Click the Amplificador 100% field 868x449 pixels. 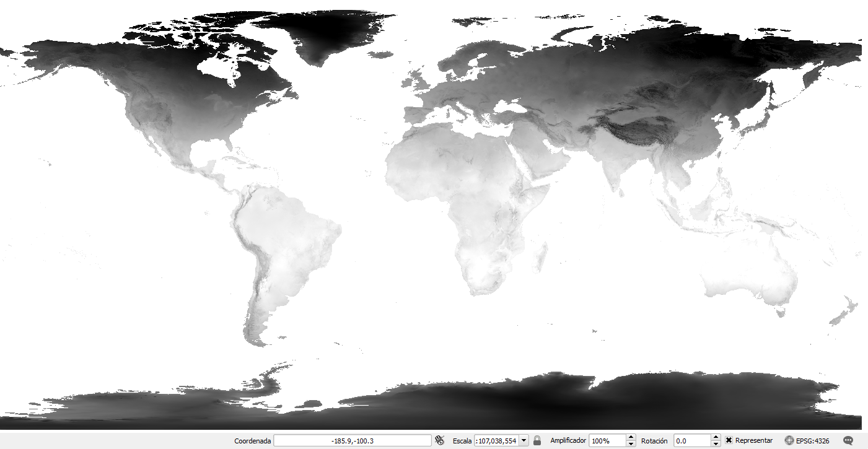click(608, 440)
